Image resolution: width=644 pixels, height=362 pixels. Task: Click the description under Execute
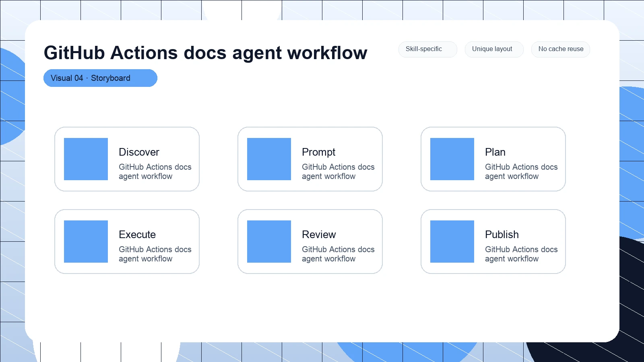point(155,254)
